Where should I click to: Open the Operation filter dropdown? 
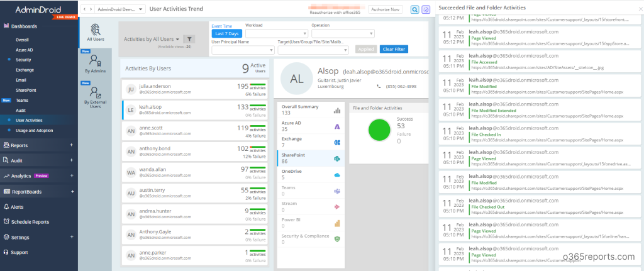coord(343,33)
